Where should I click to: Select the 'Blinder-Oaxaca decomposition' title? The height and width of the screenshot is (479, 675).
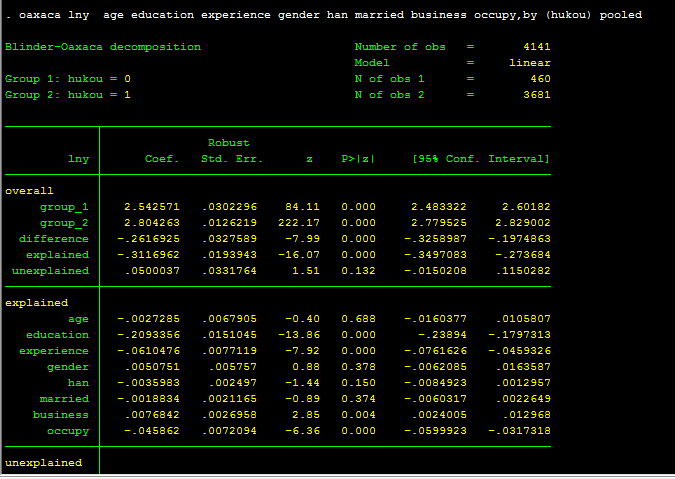pos(103,47)
